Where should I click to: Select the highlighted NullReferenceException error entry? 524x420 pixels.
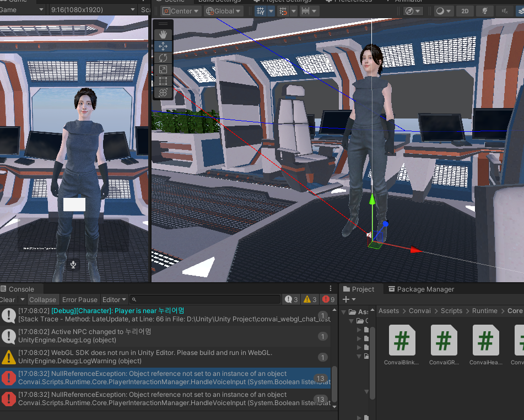pyautogui.click(x=165, y=378)
